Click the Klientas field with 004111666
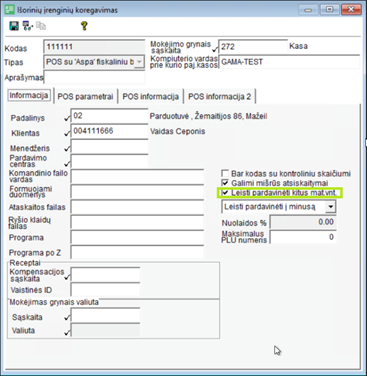The image size is (367, 376). pos(109,131)
